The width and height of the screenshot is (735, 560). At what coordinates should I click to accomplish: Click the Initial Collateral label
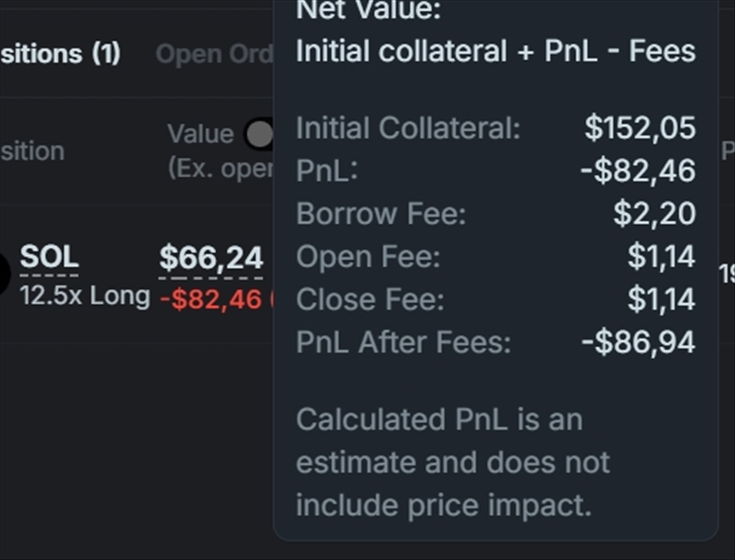tap(408, 129)
